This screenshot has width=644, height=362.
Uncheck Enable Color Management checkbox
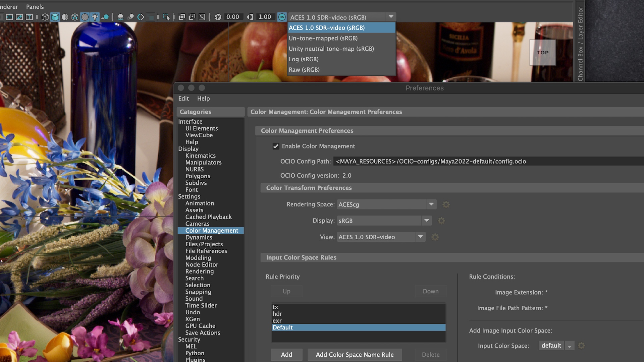pos(276,146)
